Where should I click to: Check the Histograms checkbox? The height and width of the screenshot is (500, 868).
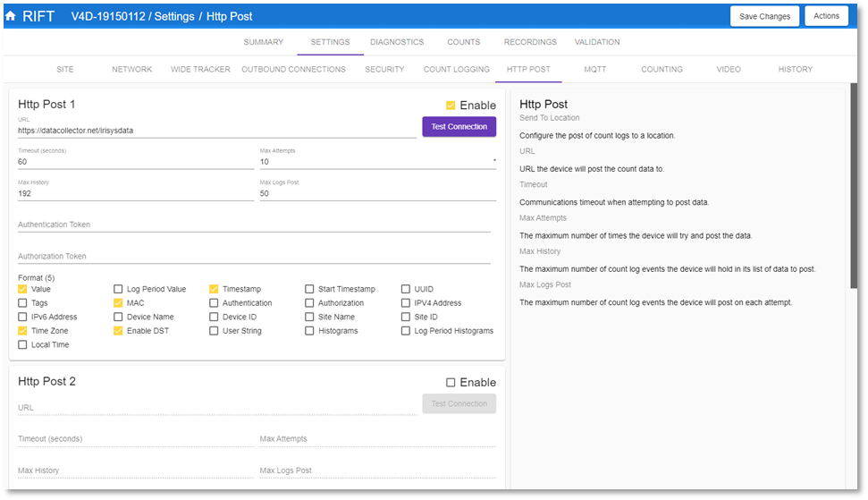(x=309, y=331)
